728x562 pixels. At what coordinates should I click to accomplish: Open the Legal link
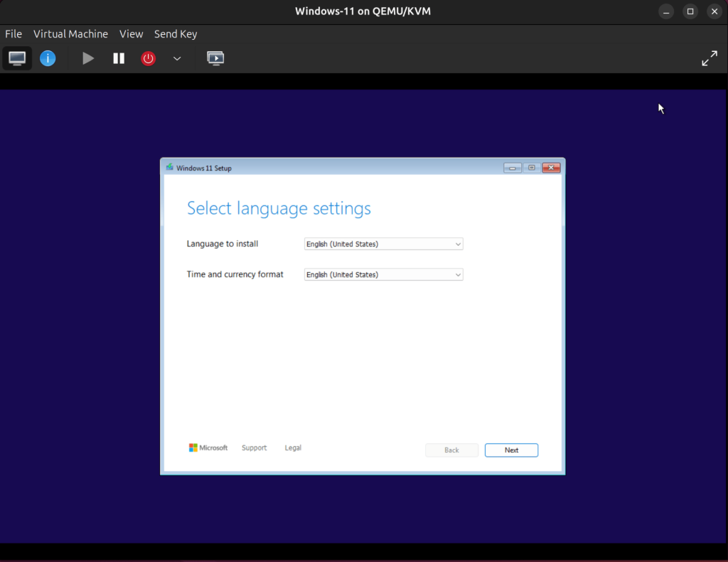(x=292, y=448)
